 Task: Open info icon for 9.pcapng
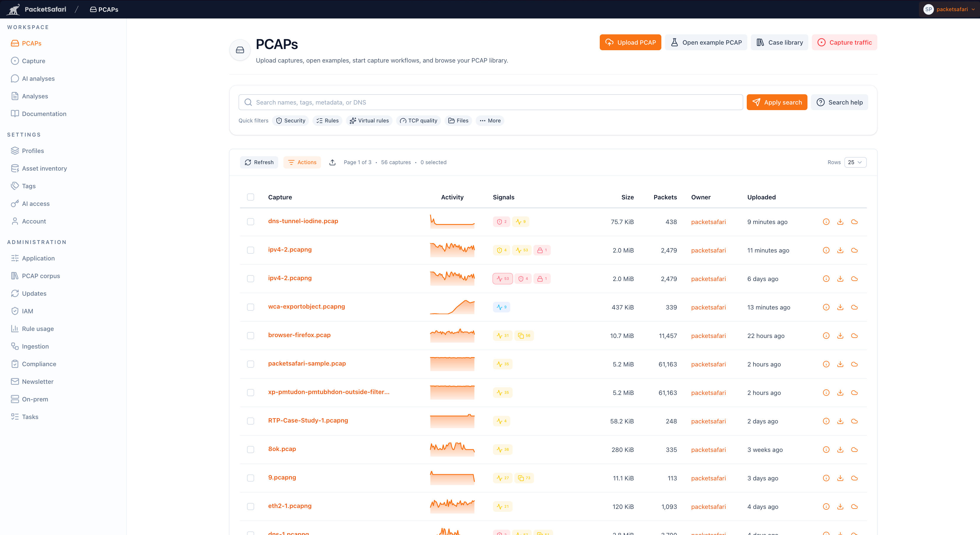click(x=826, y=478)
